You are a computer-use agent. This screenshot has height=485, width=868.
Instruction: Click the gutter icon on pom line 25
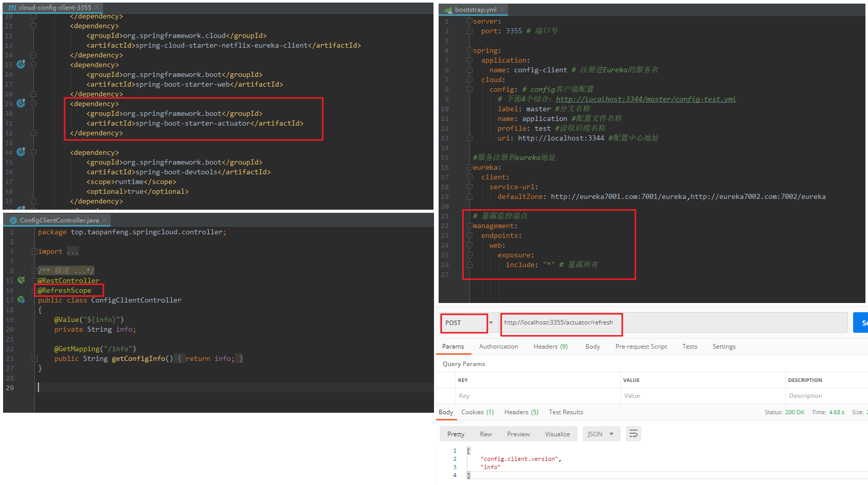[21, 64]
